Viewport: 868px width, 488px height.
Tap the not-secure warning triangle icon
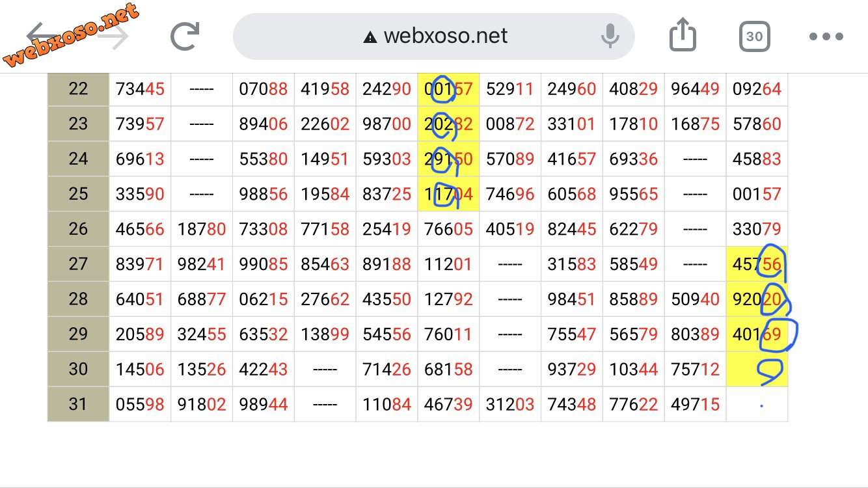pyautogui.click(x=370, y=37)
